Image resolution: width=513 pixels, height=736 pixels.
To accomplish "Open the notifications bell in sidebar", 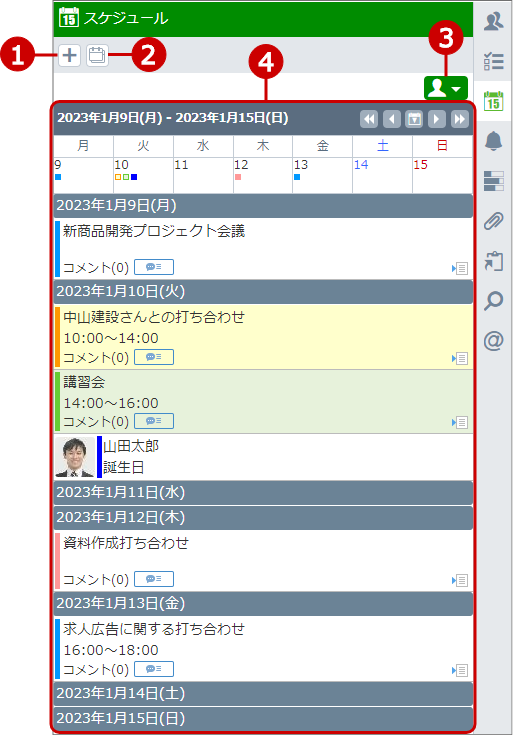I will click(493, 141).
